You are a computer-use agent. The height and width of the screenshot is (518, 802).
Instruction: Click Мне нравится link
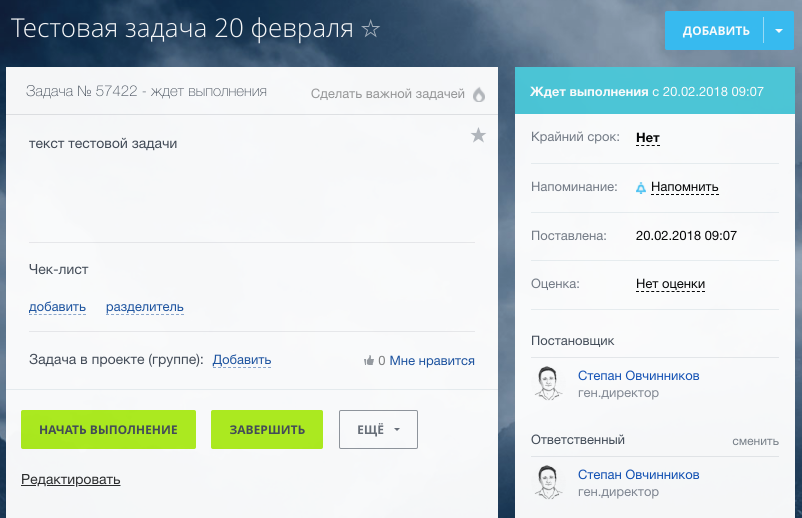tap(432, 361)
